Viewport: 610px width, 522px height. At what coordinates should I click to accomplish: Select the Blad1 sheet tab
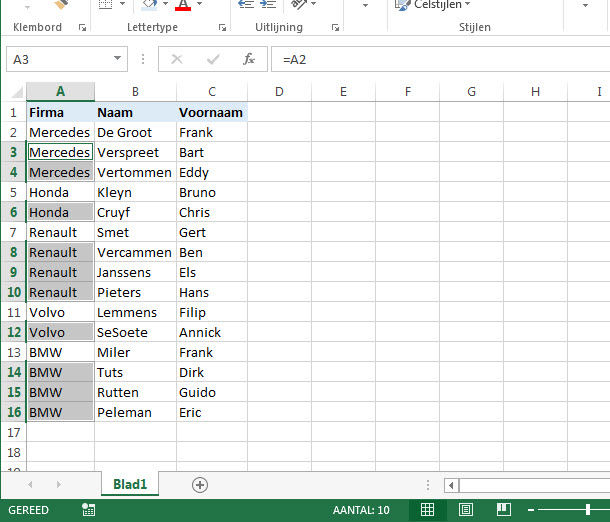(x=130, y=484)
